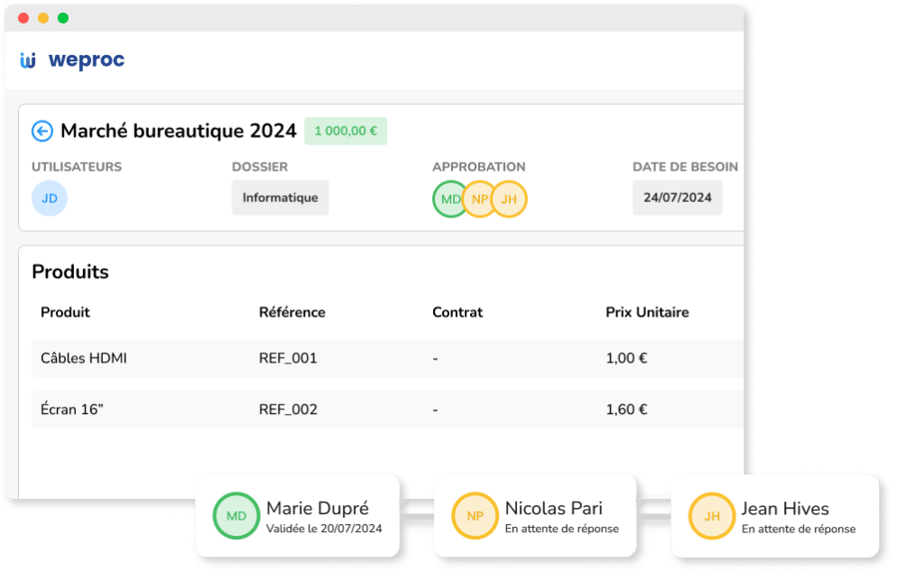Click NP avatar on Nicolas Pari card
Image resolution: width=924 pixels, height=571 pixels.
pyautogui.click(x=475, y=516)
